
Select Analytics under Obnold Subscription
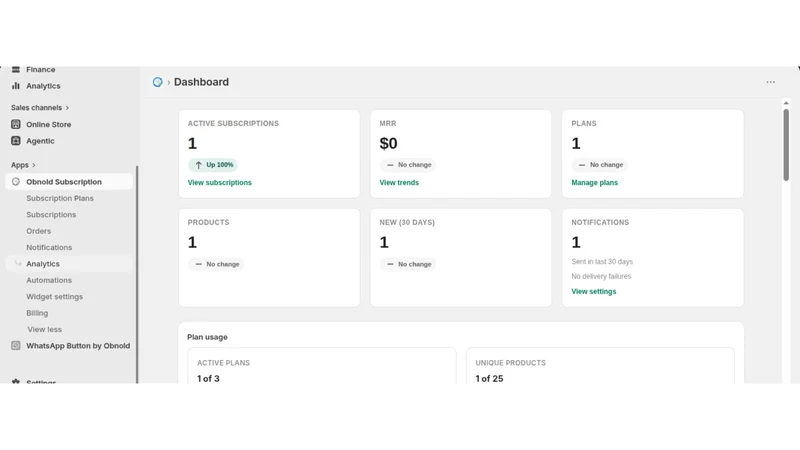pyautogui.click(x=43, y=264)
